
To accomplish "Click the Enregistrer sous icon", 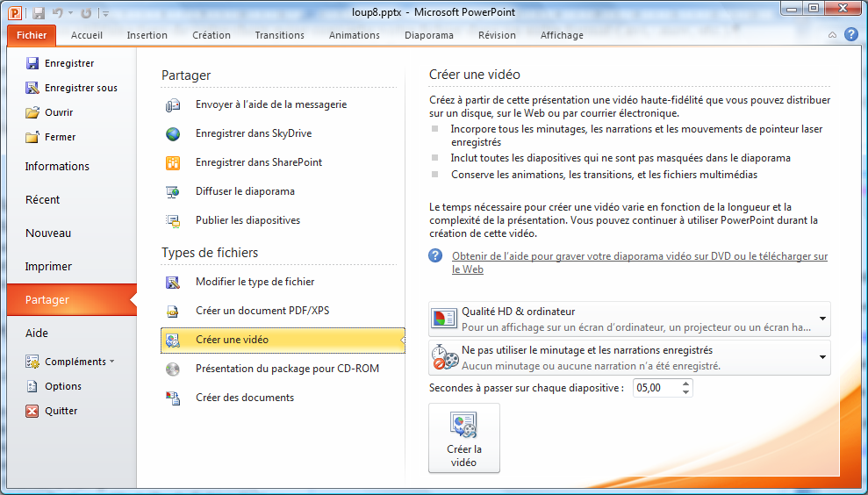I will tap(32, 88).
